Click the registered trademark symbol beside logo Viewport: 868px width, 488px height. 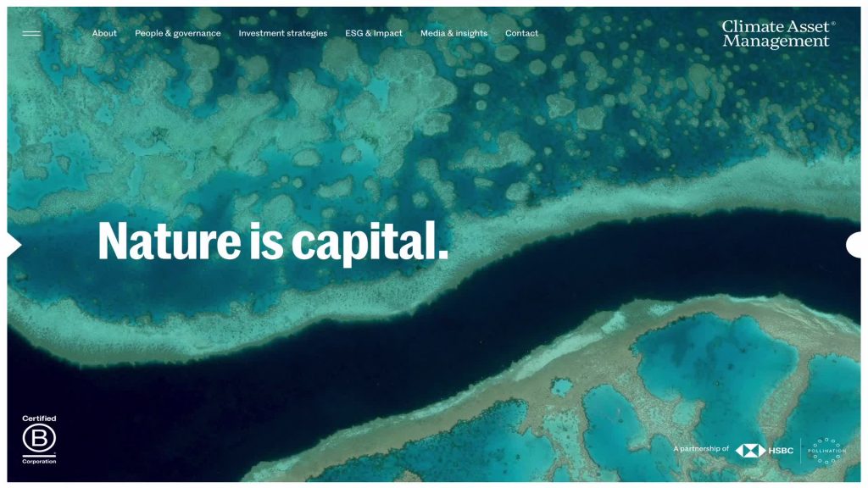pyautogui.click(x=833, y=23)
